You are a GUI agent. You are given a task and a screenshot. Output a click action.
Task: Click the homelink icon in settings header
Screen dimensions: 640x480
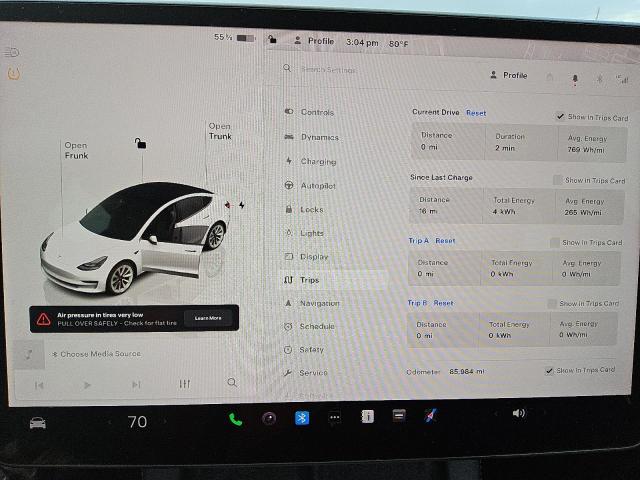(549, 77)
